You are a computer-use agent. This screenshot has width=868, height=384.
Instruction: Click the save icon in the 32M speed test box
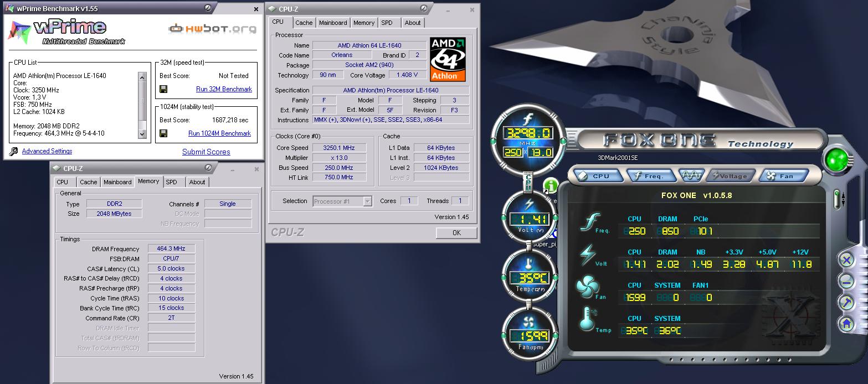[163, 89]
